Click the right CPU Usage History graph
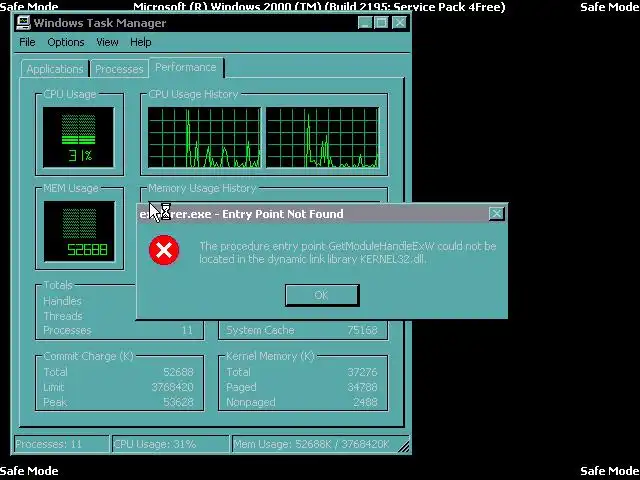Screen dimensions: 640x480 pos(322,138)
